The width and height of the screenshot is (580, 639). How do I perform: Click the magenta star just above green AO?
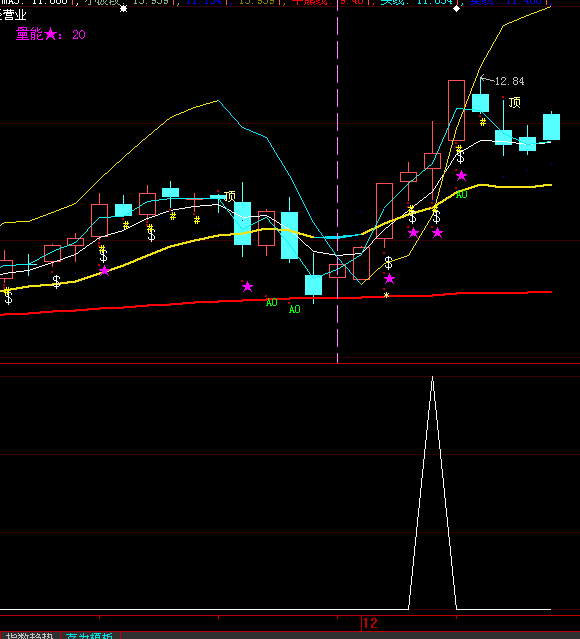[x=461, y=176]
